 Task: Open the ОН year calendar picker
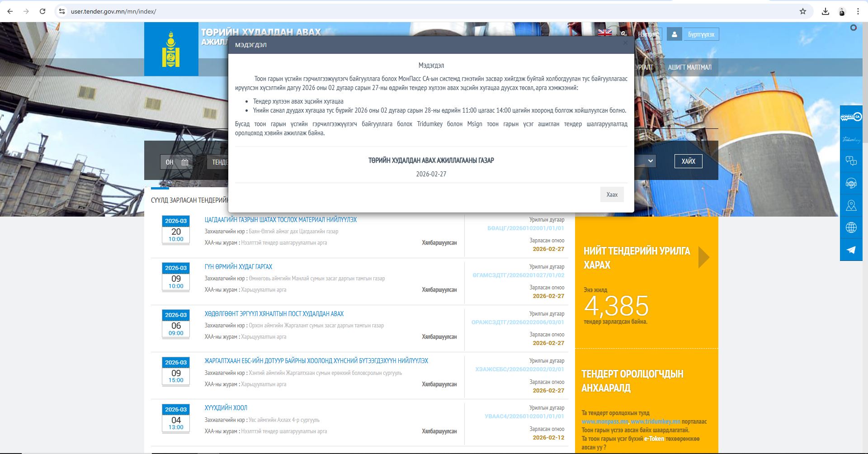pos(176,162)
